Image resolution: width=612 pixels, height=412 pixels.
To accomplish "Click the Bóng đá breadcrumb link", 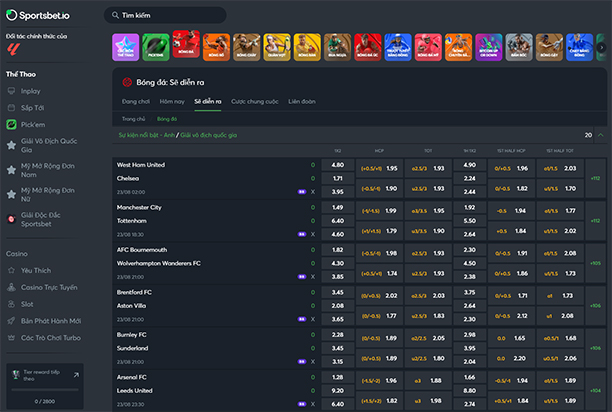I will pos(167,119).
